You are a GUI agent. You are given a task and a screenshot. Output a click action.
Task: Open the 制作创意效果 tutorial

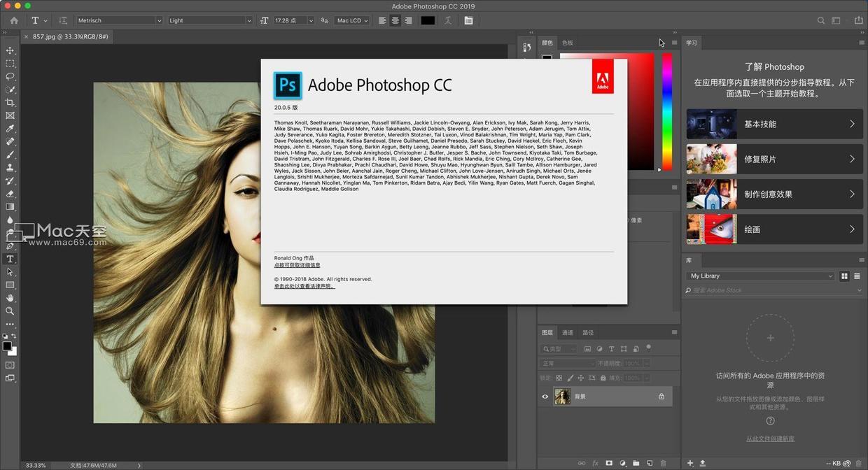pos(774,194)
